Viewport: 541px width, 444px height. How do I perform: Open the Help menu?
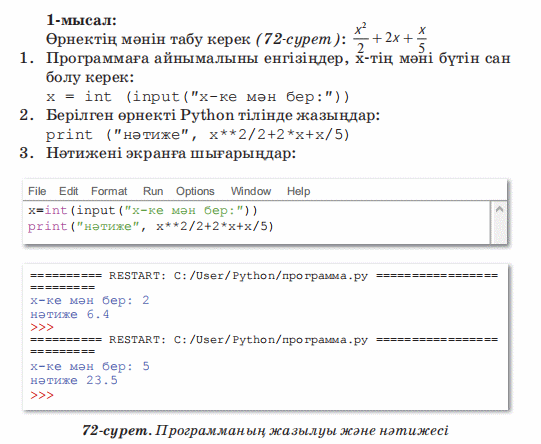point(298,191)
